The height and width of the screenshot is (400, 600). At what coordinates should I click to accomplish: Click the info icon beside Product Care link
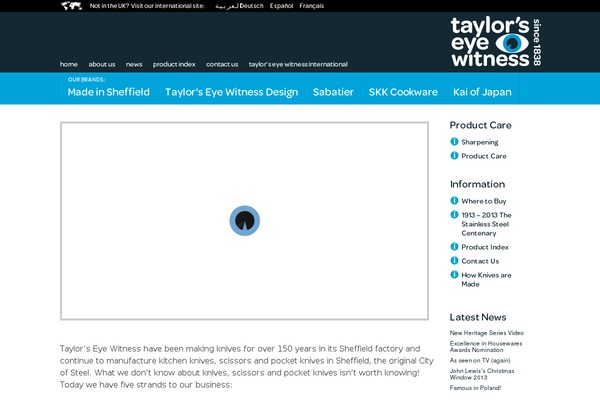point(454,155)
